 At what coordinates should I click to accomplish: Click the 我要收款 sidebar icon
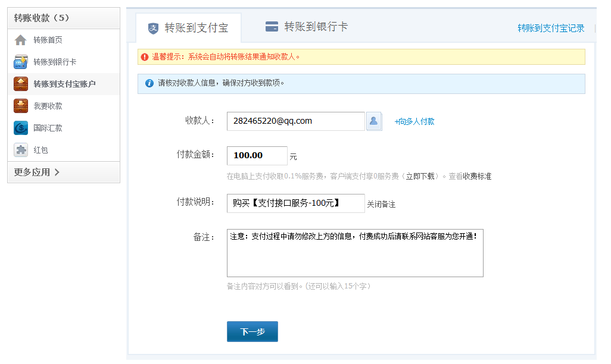(x=21, y=106)
